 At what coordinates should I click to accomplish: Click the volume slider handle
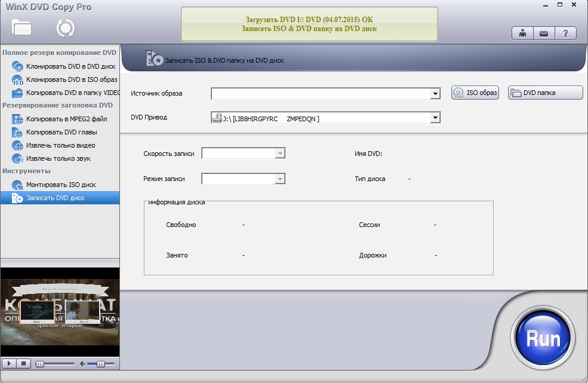click(100, 364)
